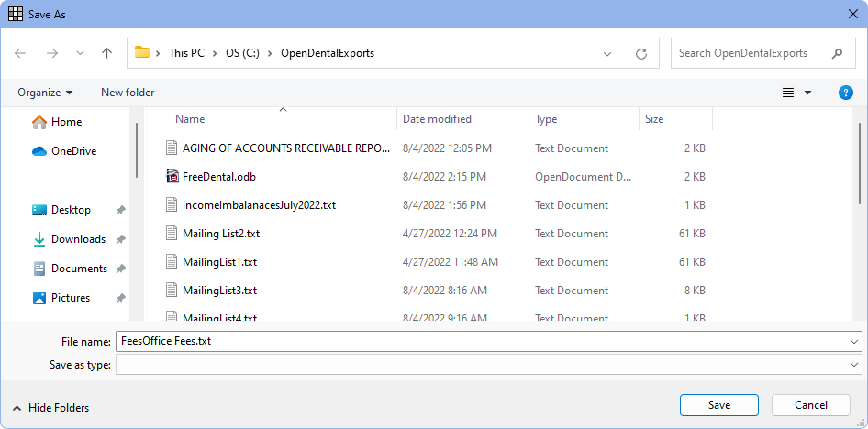Click the search magnifier icon
The image size is (868, 429).
837,53
